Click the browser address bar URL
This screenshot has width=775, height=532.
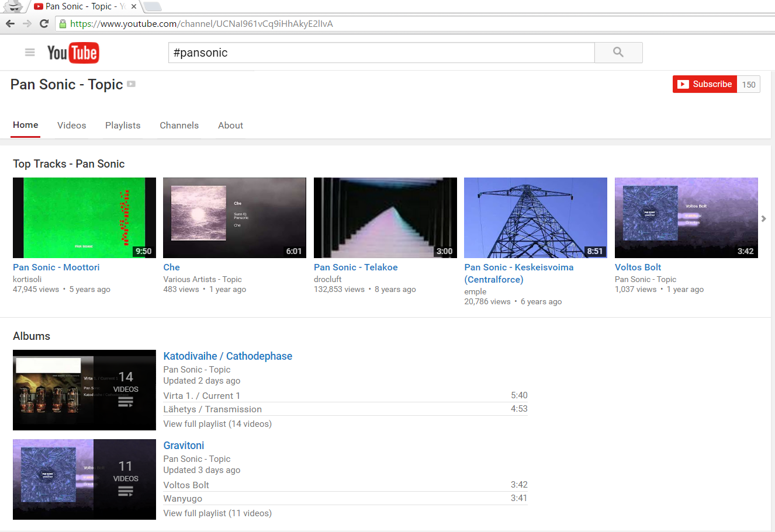click(x=202, y=24)
